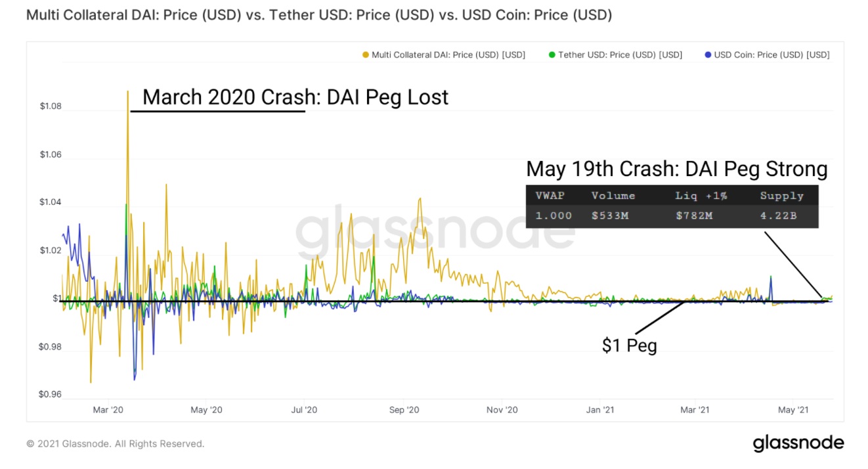Click the $0.96 y-axis price label
This screenshot has height=469, width=868.
coord(51,395)
